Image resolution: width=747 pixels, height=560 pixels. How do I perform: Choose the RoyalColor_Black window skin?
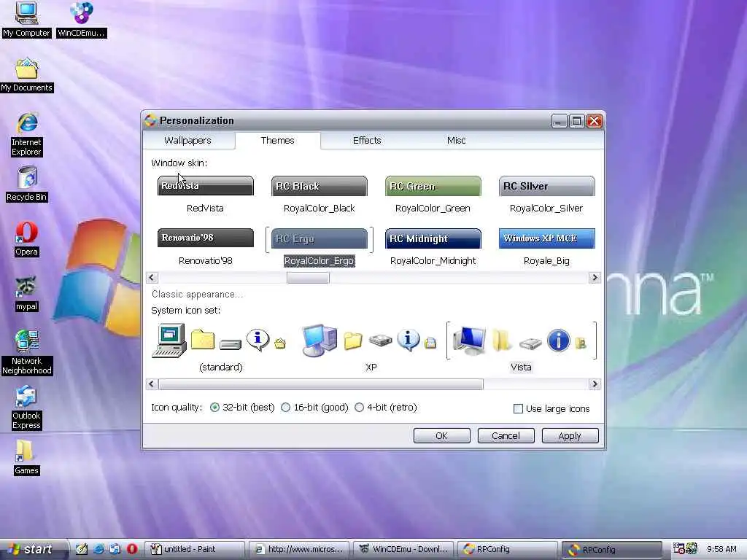coord(320,194)
